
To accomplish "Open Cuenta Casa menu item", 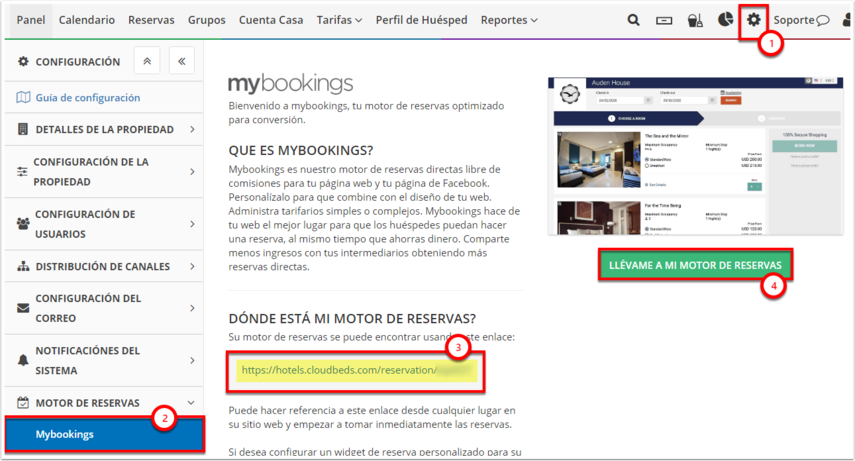I will point(271,20).
